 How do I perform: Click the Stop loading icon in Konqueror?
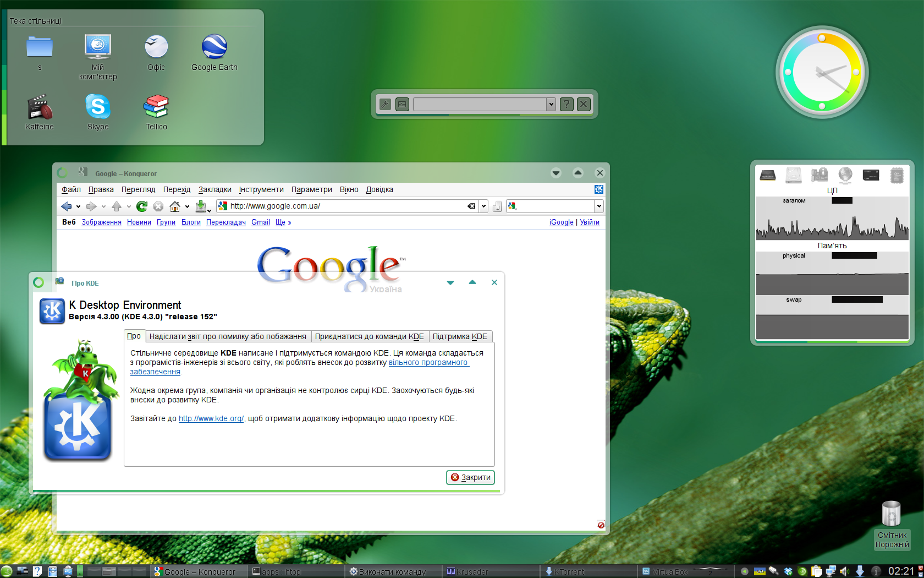point(158,206)
